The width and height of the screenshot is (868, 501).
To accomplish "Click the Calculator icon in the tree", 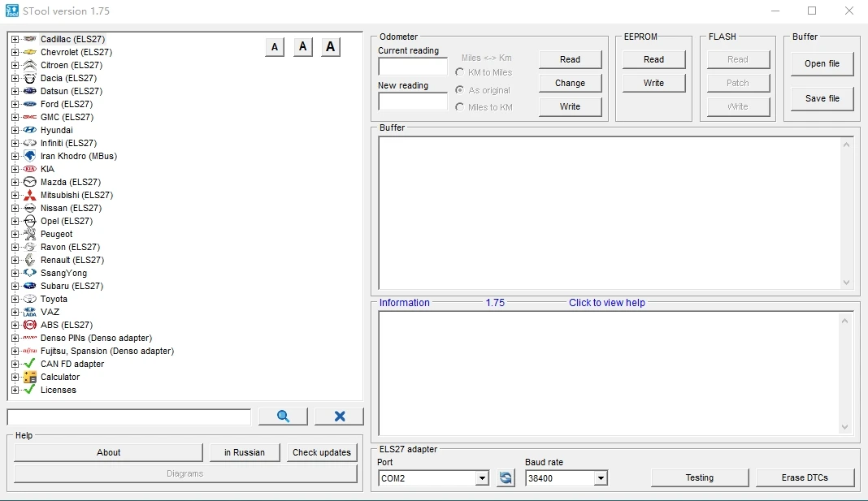I will (x=30, y=377).
